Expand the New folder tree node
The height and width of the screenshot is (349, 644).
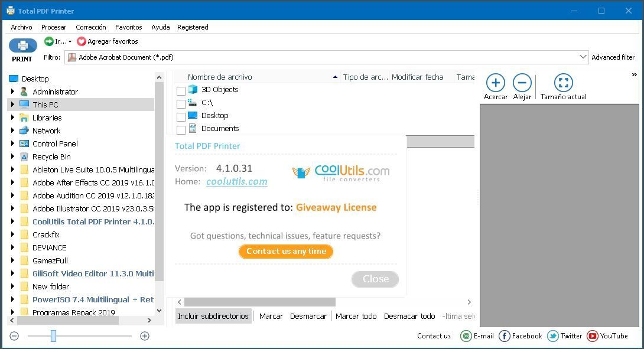(12, 286)
